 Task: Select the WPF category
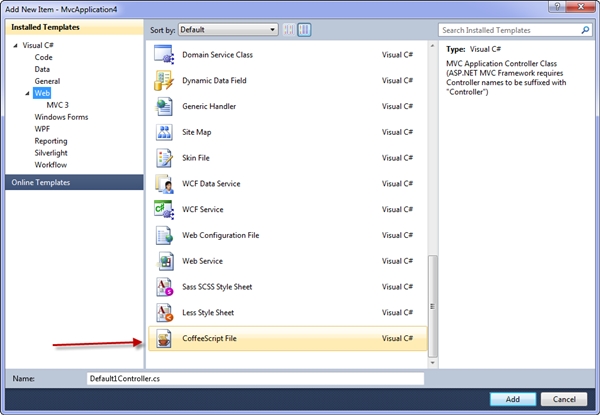coord(42,129)
